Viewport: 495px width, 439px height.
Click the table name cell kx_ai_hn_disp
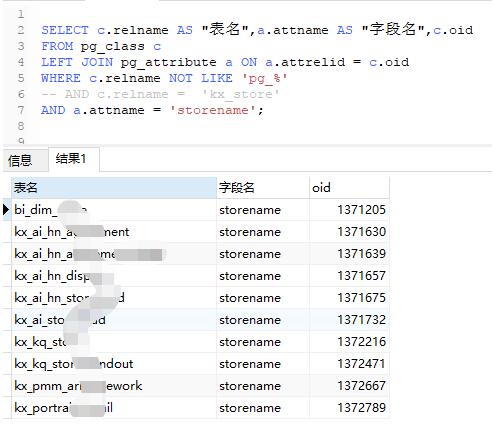point(114,276)
